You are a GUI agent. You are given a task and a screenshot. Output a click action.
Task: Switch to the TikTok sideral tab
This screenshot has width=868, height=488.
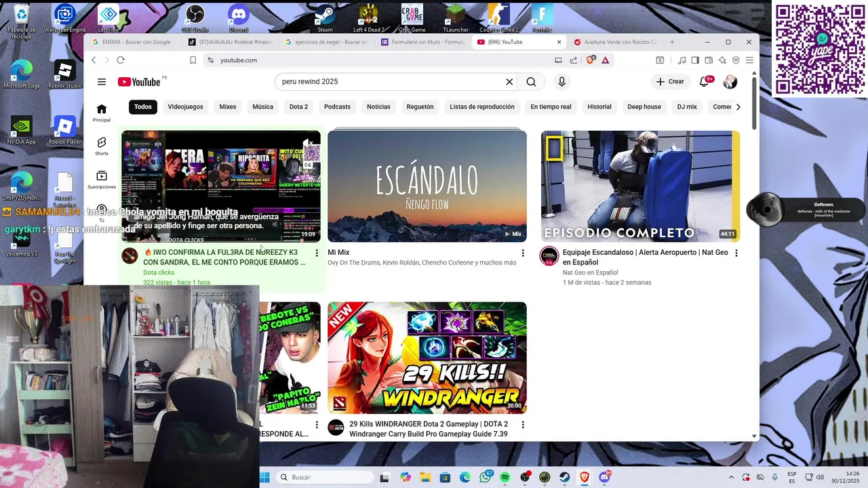pyautogui.click(x=231, y=42)
